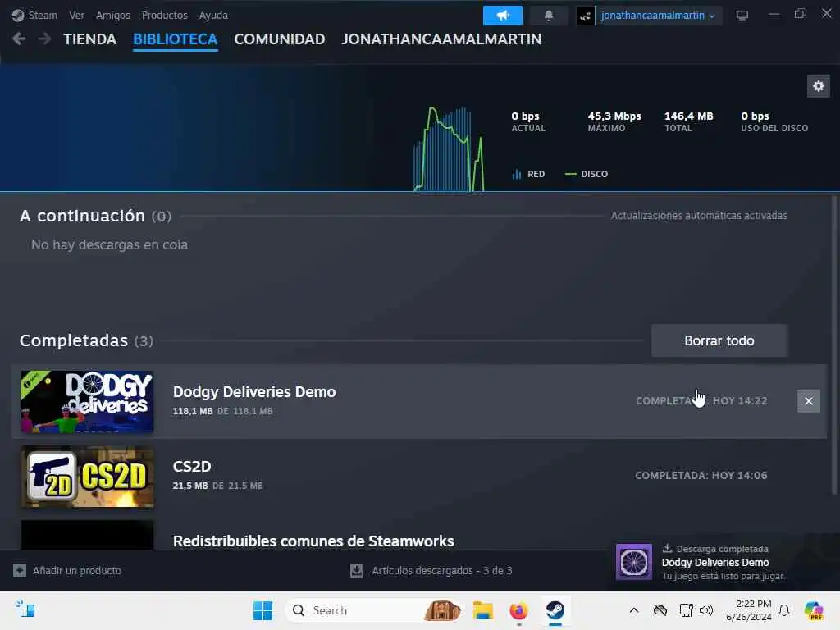The width and height of the screenshot is (840, 630).
Task: Open the JONATHANCAAMALMARTIN profile tab
Action: (441, 39)
